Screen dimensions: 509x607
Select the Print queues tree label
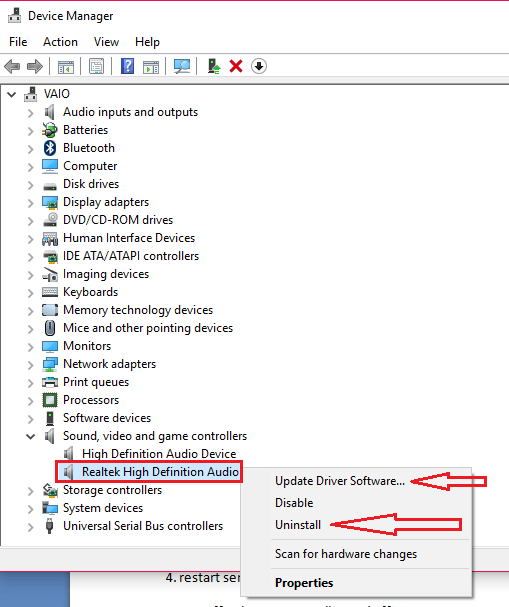(96, 382)
